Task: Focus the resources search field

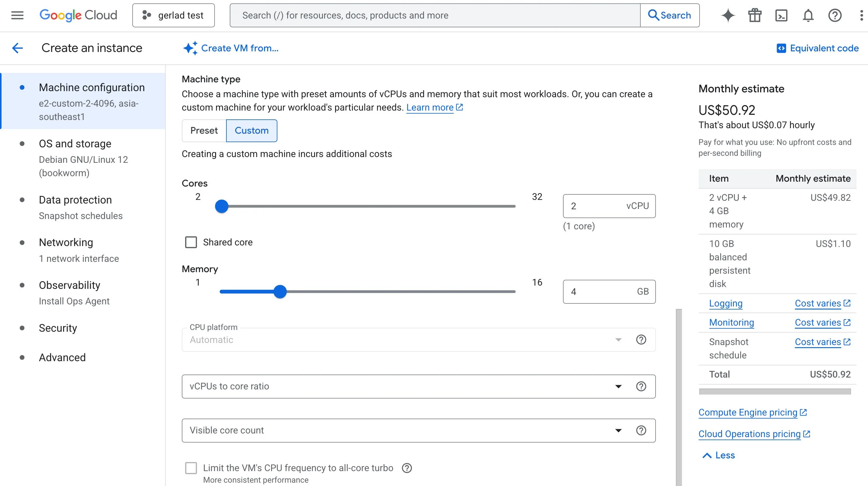Action: click(435, 15)
